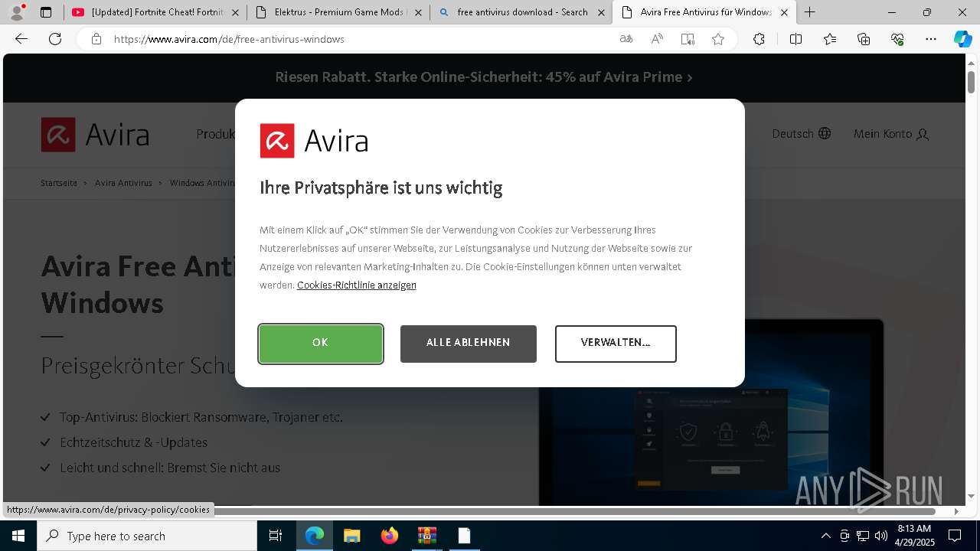
Task: Open the Windows Start menu
Action: click(x=18, y=536)
